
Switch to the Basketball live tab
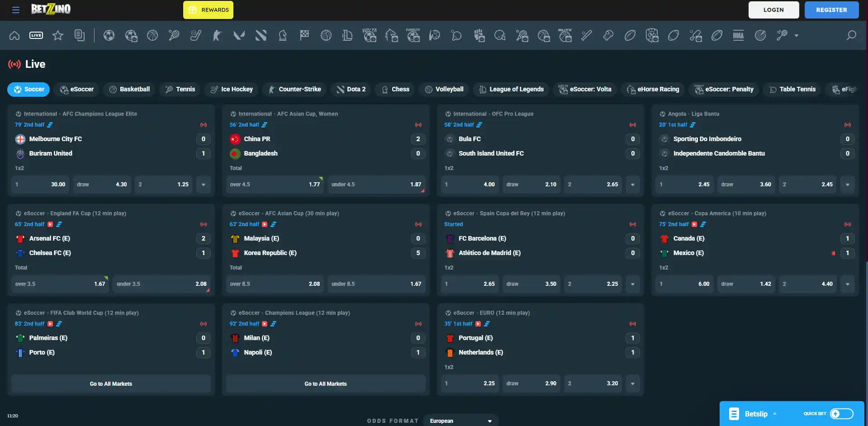[x=129, y=90]
